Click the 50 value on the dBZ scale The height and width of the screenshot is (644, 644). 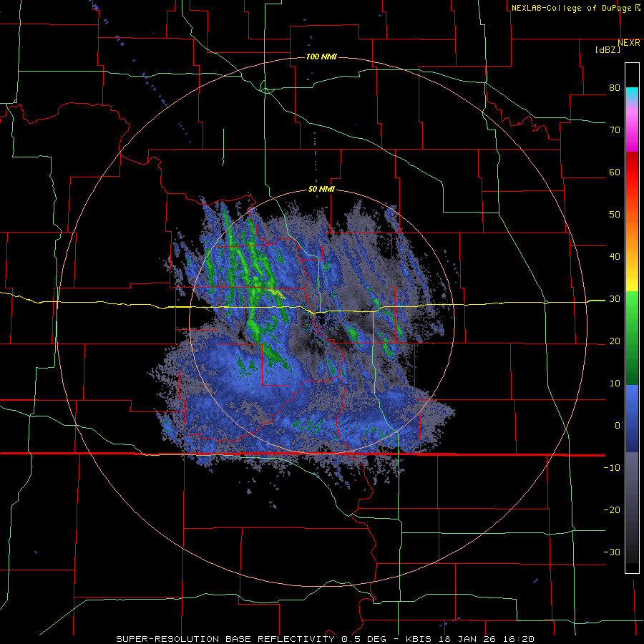pyautogui.click(x=615, y=215)
